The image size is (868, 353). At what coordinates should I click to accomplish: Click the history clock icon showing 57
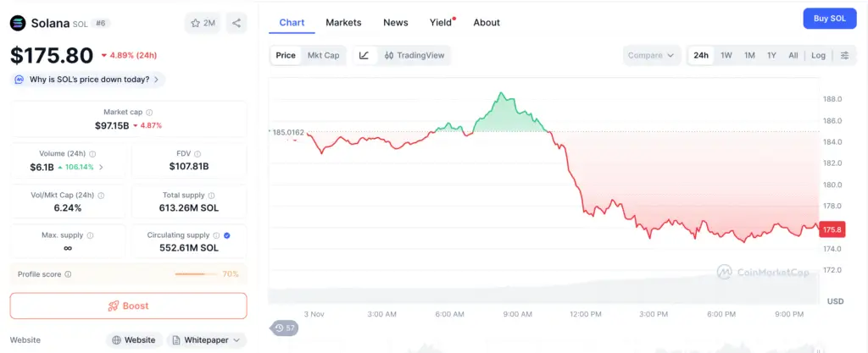coord(284,328)
